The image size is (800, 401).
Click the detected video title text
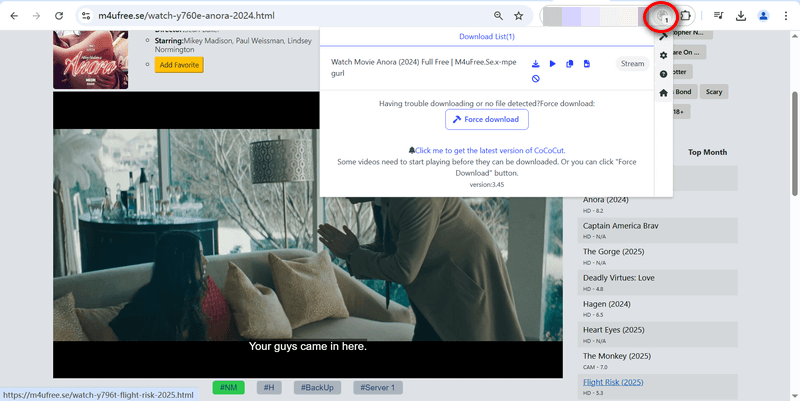pyautogui.click(x=423, y=68)
